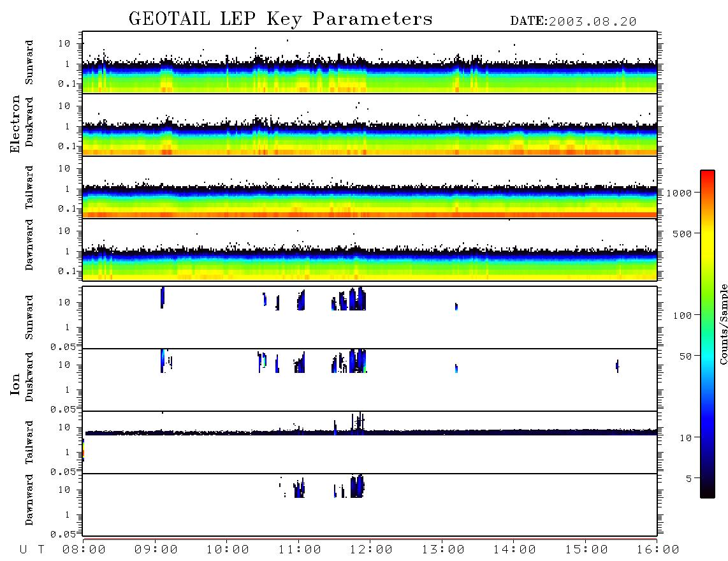The image size is (728, 561).
Task: Click the "12:00" time tick label
Action: (371, 550)
